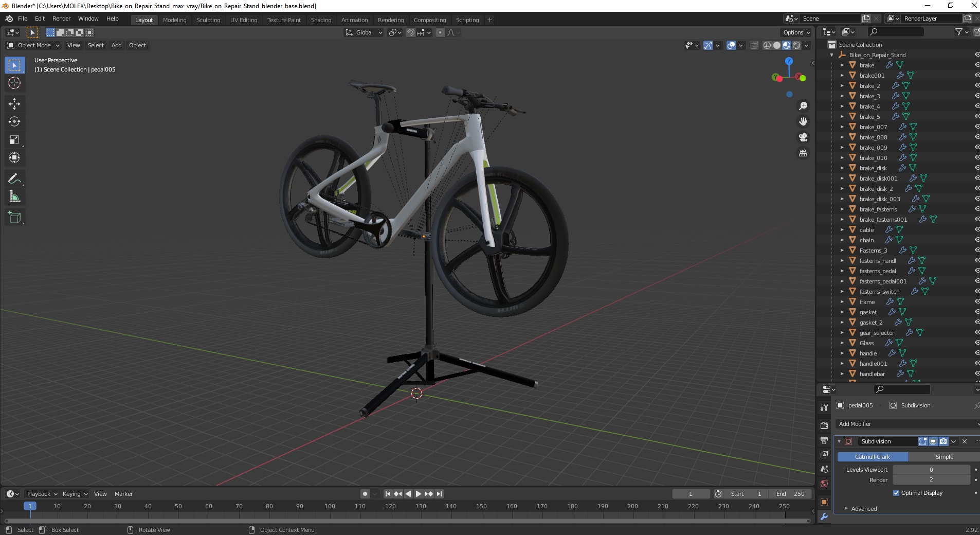The image size is (980, 535).
Task: Collapse the Bike_on_Repair_Stand collection
Action: tap(832, 55)
